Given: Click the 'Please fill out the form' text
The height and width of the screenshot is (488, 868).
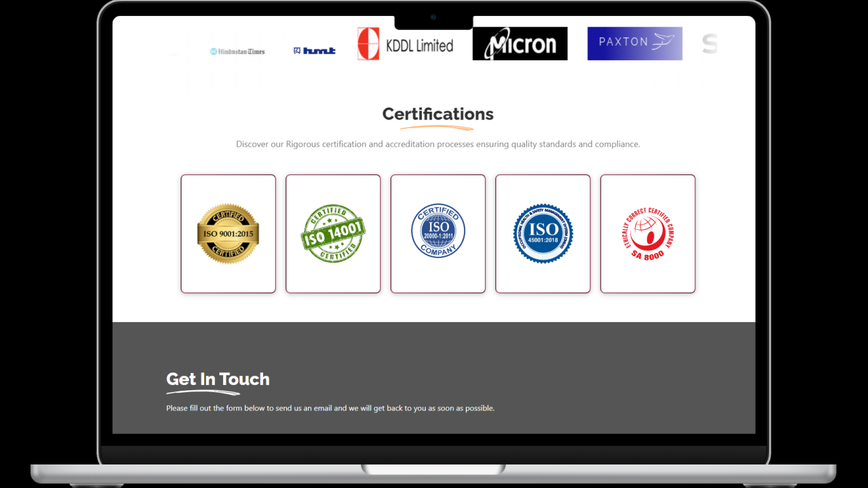Looking at the screenshot, I should [330, 408].
